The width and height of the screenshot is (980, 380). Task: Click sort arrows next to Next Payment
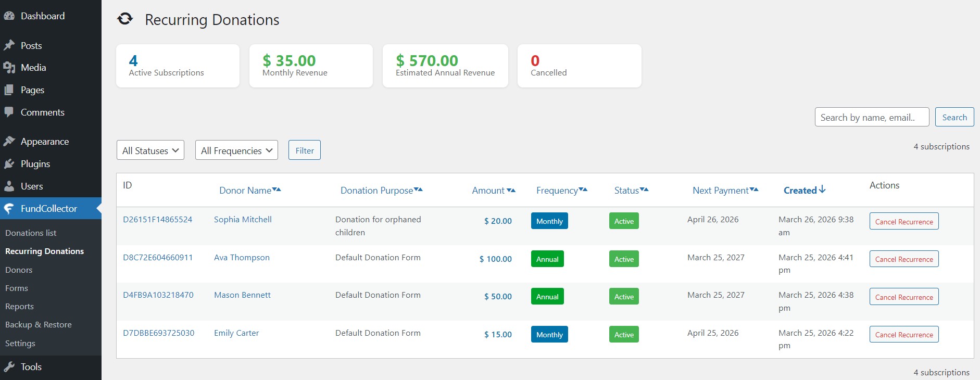[754, 189]
